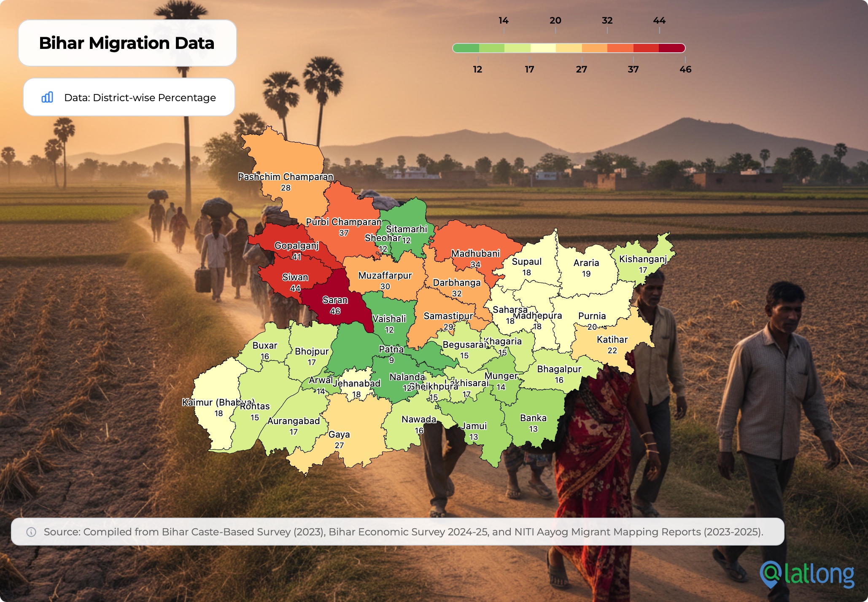Click the Araria district label
The image size is (868, 602).
(586, 263)
